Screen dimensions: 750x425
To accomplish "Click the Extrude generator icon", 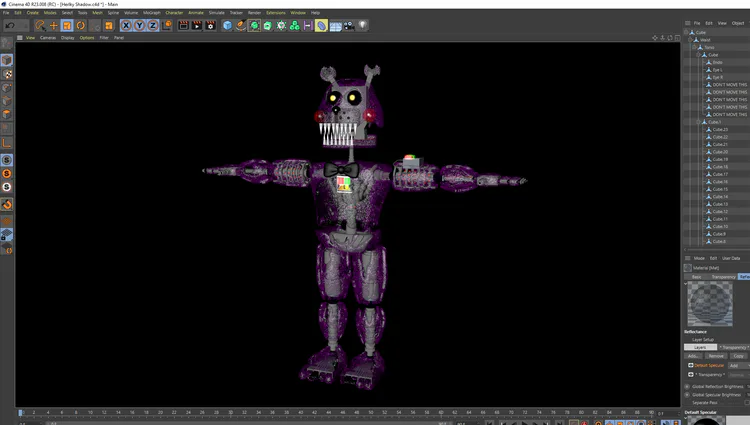I will [268, 25].
